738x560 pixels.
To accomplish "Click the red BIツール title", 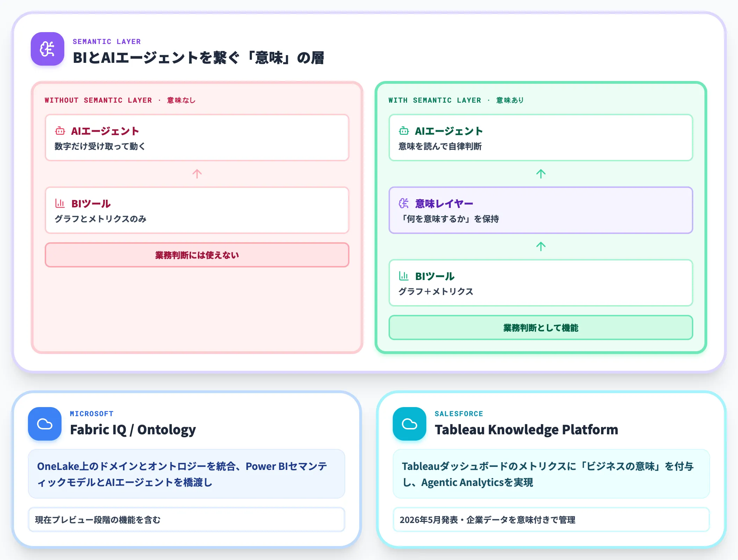I will click(x=91, y=204).
